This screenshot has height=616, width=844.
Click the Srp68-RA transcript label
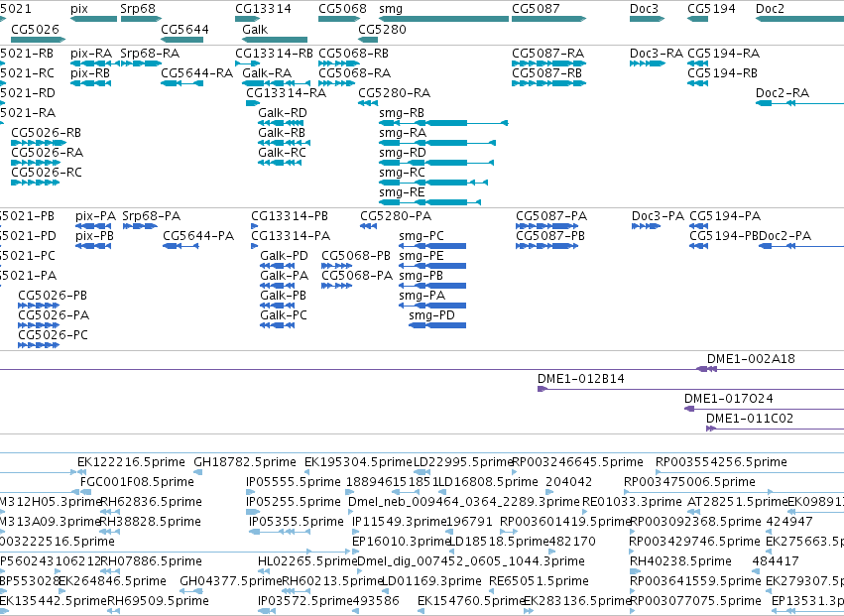coord(150,54)
